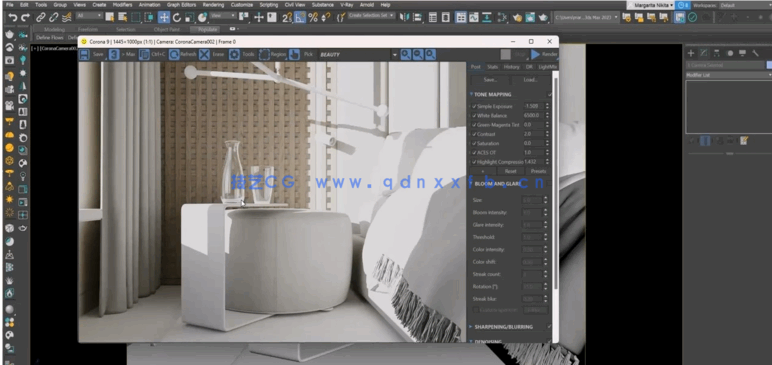Click the Mirror tool icon
The width and height of the screenshot is (772, 365).
click(404, 17)
